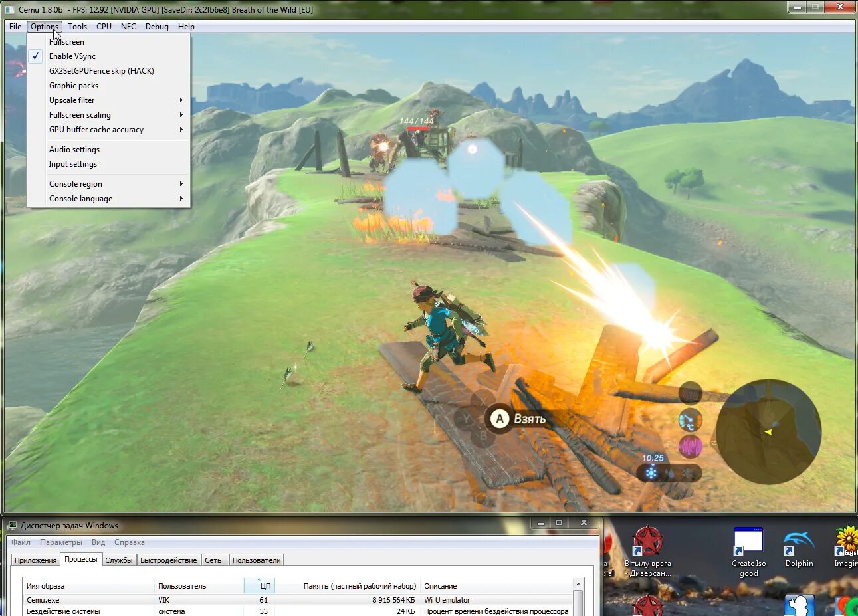Sort processes by Имя образа column
858x616 pixels.
(88, 586)
